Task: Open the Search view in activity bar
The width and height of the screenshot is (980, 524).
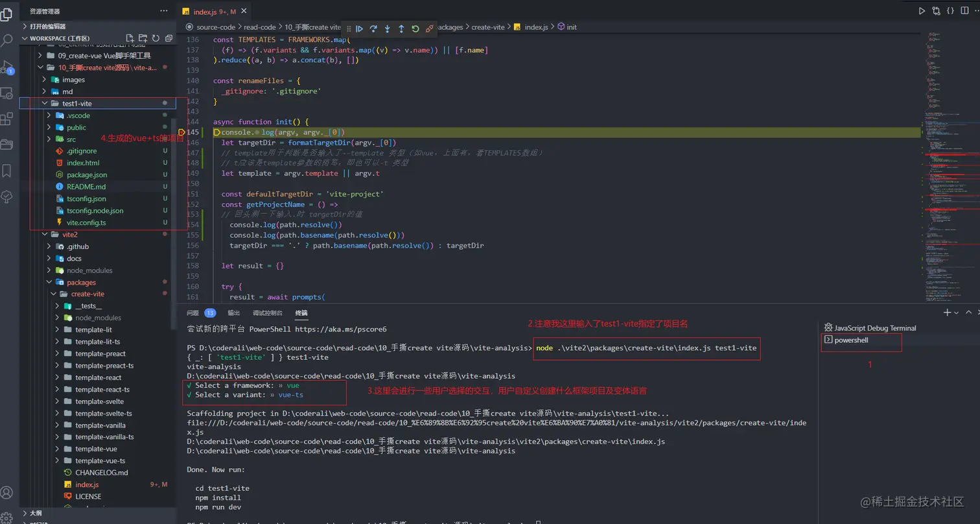Action: point(7,41)
